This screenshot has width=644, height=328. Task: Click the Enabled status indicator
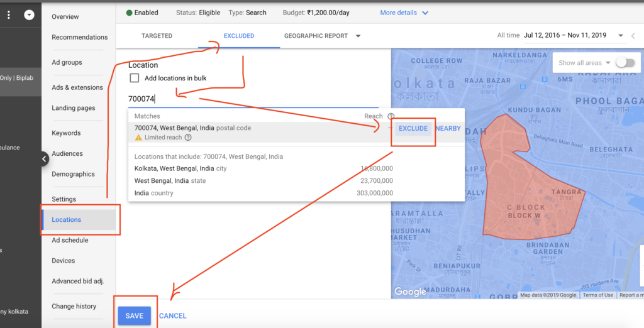pyautogui.click(x=142, y=13)
